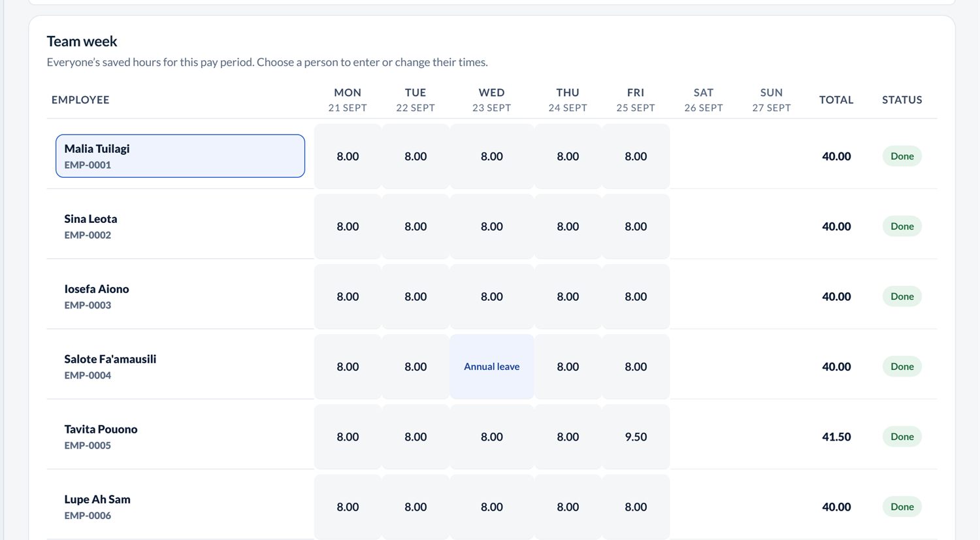Click Sina Leota's Tuesday hours cell
This screenshot has height=540, width=980.
click(x=416, y=226)
